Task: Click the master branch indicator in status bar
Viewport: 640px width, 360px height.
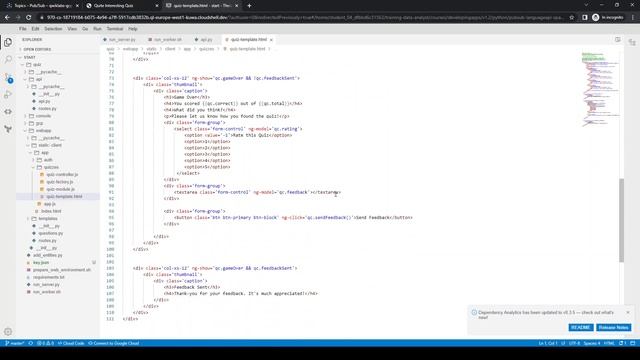Action: click(15, 343)
